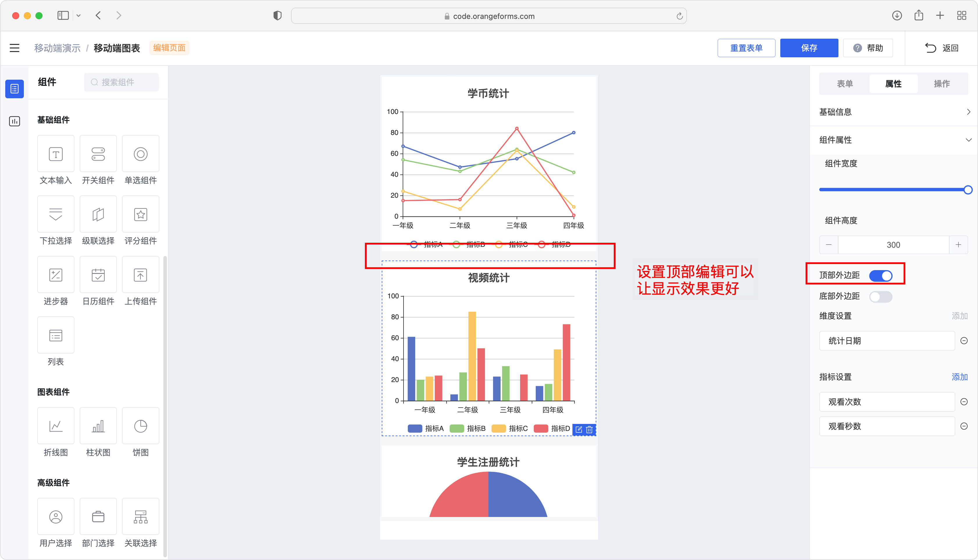Switch to the 属性 tab
The width and height of the screenshot is (978, 560).
click(x=893, y=83)
